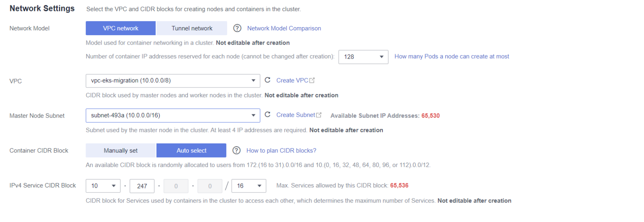This screenshot has height=222, width=644.
Task: Expand the vpc-eks-migration VPC dropdown
Action: (173, 81)
